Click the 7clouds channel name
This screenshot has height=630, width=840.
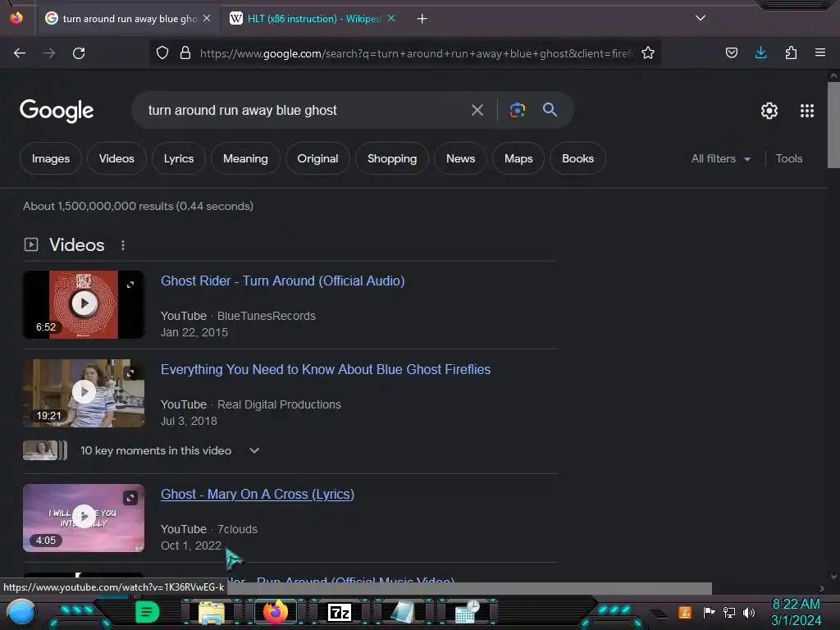(237, 529)
